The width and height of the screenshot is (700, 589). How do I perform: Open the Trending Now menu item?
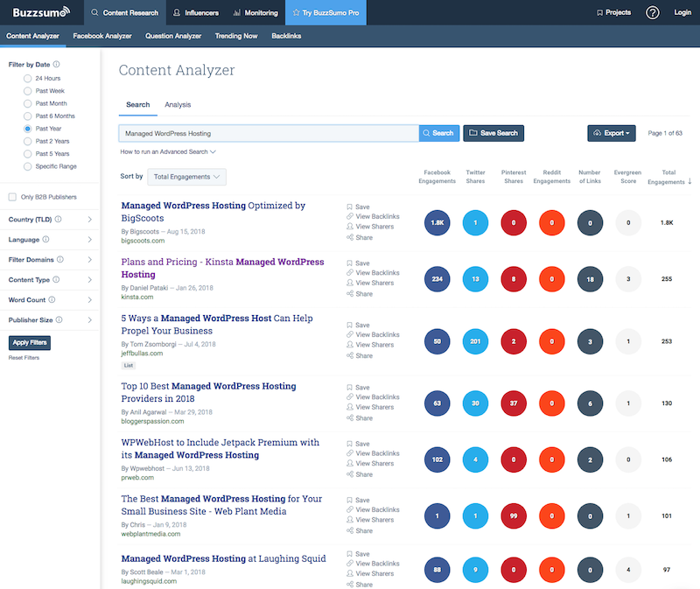236,36
